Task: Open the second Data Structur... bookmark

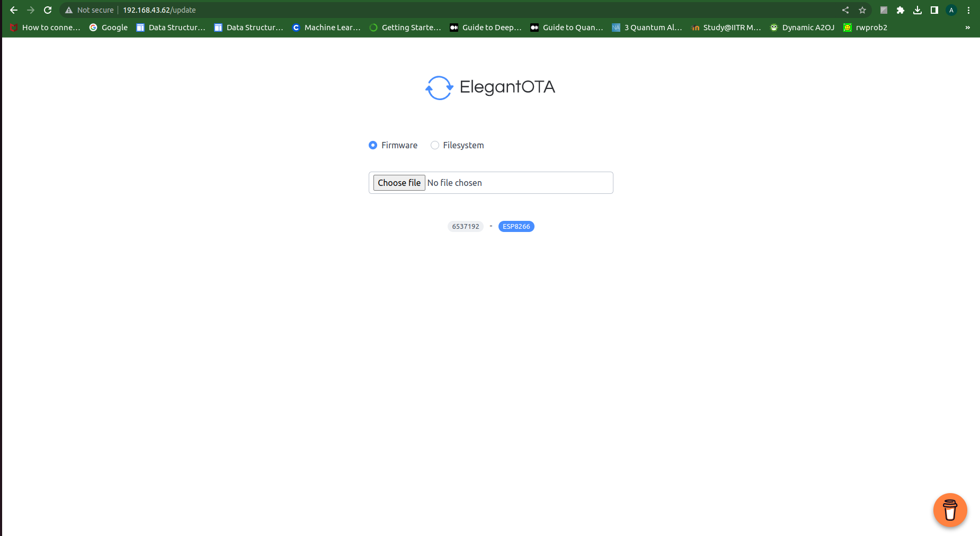Action: pyautogui.click(x=248, y=28)
